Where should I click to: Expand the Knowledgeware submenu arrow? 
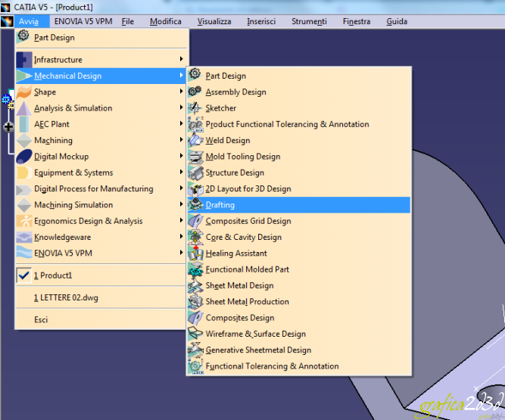pos(181,237)
